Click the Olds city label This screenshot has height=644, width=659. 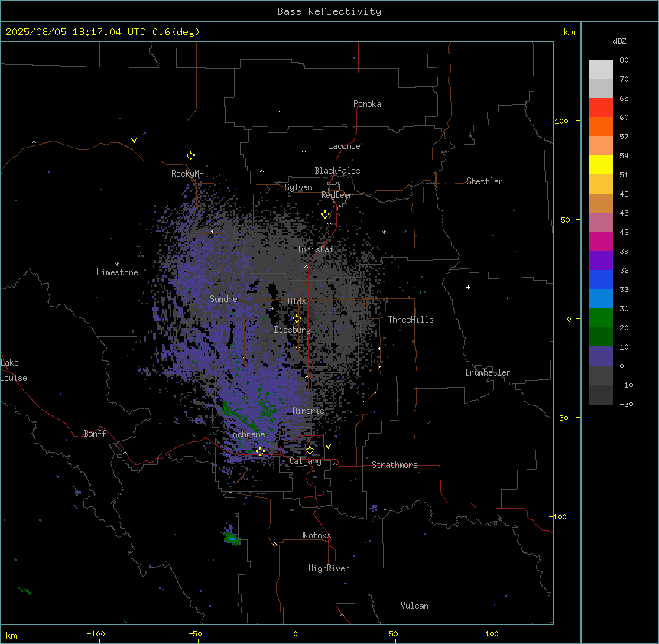coord(297,301)
